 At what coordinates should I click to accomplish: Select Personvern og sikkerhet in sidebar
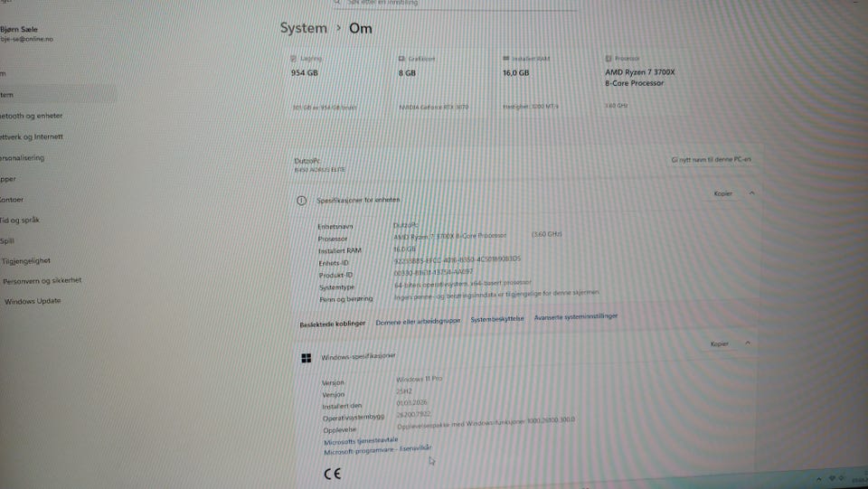coord(42,281)
